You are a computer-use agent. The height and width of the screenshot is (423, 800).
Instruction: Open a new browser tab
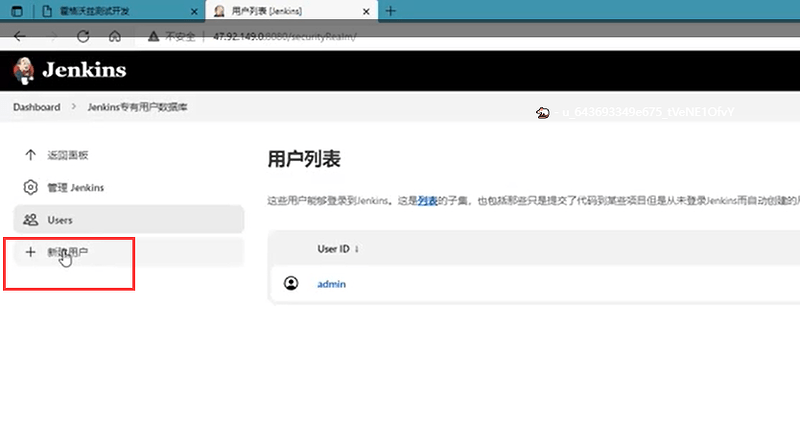tap(391, 11)
